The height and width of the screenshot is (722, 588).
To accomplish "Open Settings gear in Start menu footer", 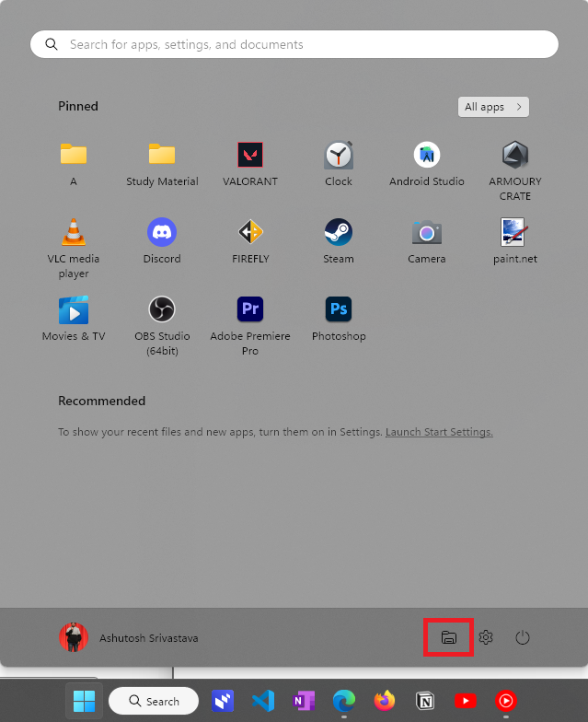I will [486, 637].
